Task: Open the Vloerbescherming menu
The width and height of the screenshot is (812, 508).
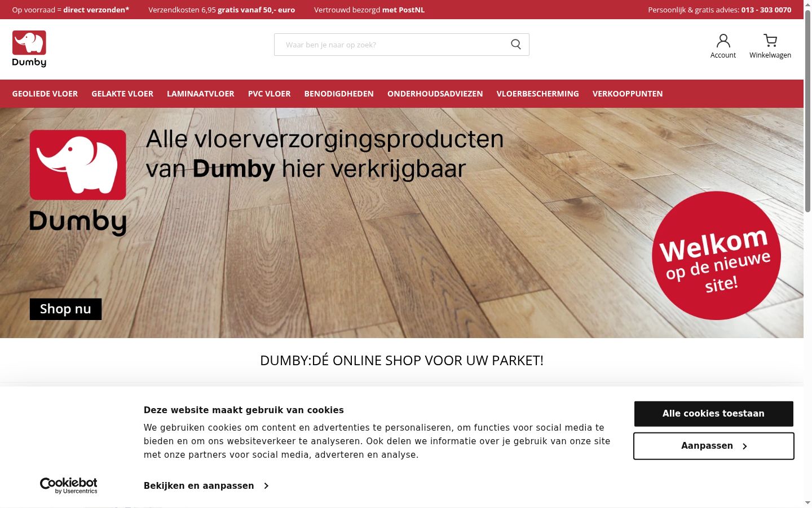Action: [538, 94]
